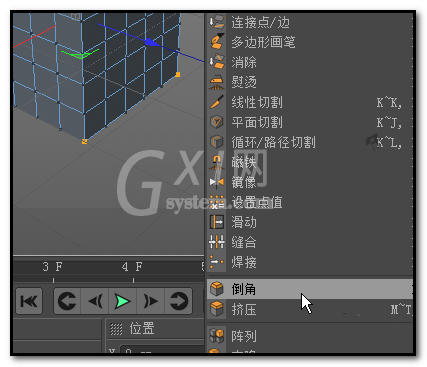427x367 pixels.
Task: Click the Set Point Value (设置点值) icon
Action: [x=217, y=202]
